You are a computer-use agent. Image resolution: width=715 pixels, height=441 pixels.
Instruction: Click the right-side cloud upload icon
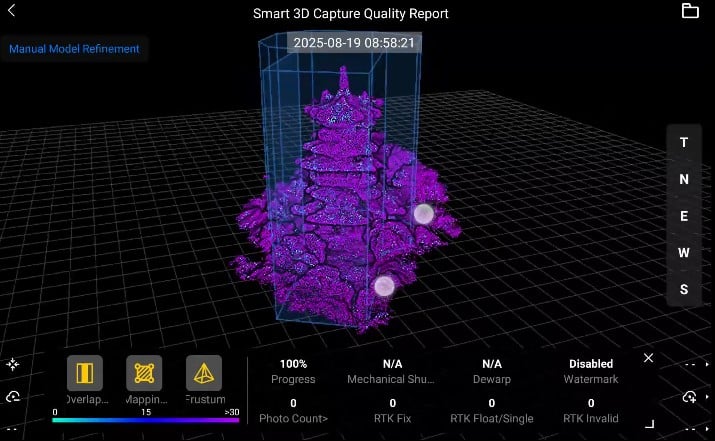click(689, 397)
